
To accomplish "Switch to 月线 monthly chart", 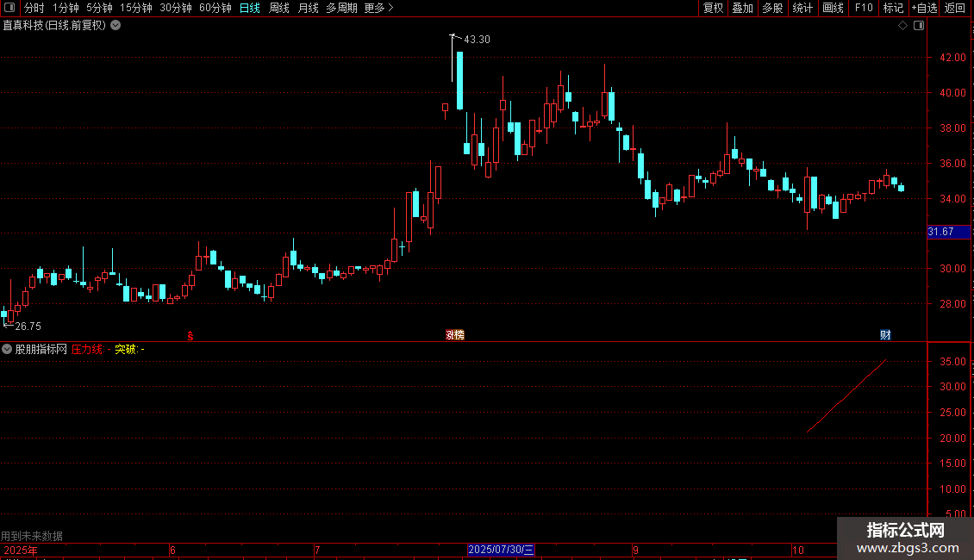I will coord(308,8).
